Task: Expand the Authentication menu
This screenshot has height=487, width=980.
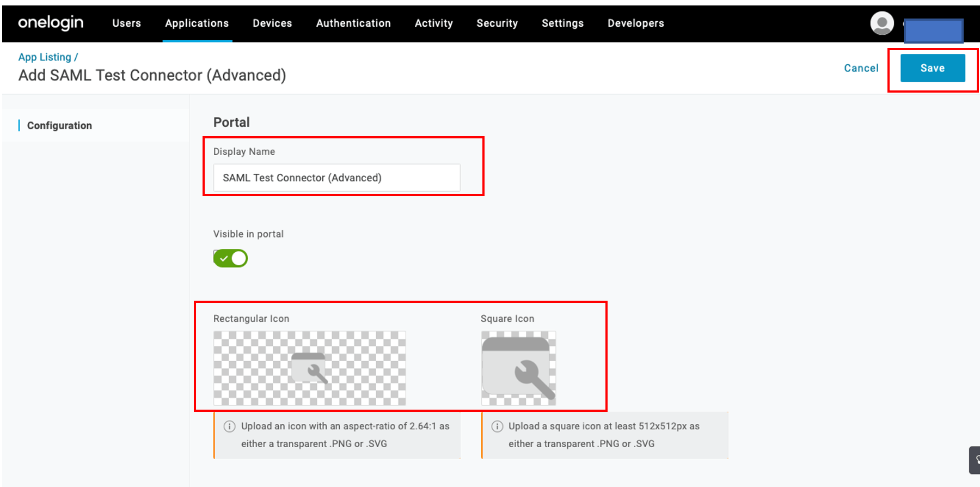Action: coord(353,23)
